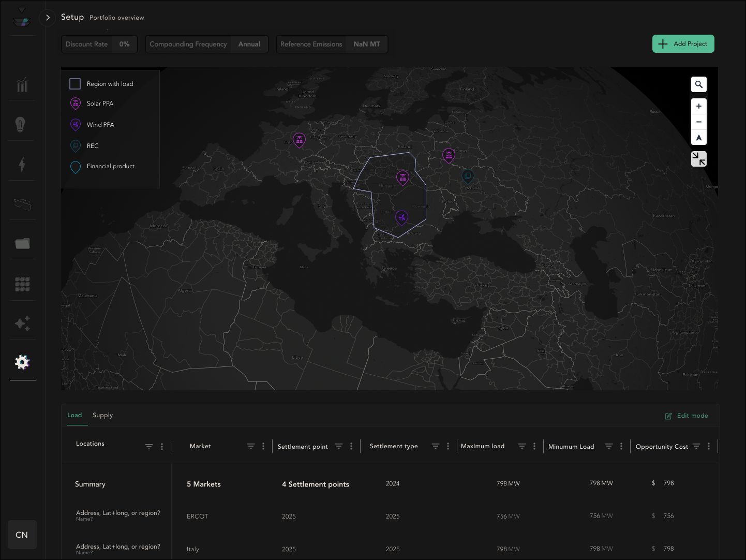Filter the Locations column
This screenshot has width=746, height=560.
pos(149,446)
